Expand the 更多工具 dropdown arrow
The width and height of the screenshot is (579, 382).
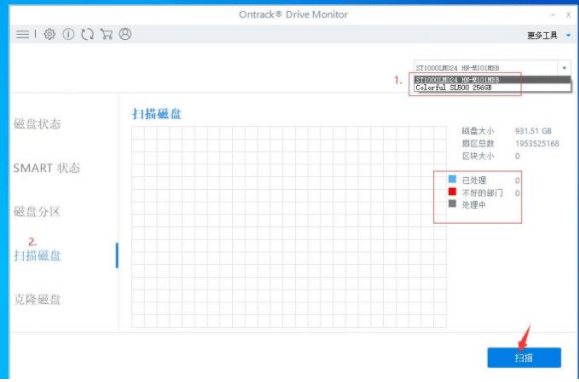click(x=568, y=35)
